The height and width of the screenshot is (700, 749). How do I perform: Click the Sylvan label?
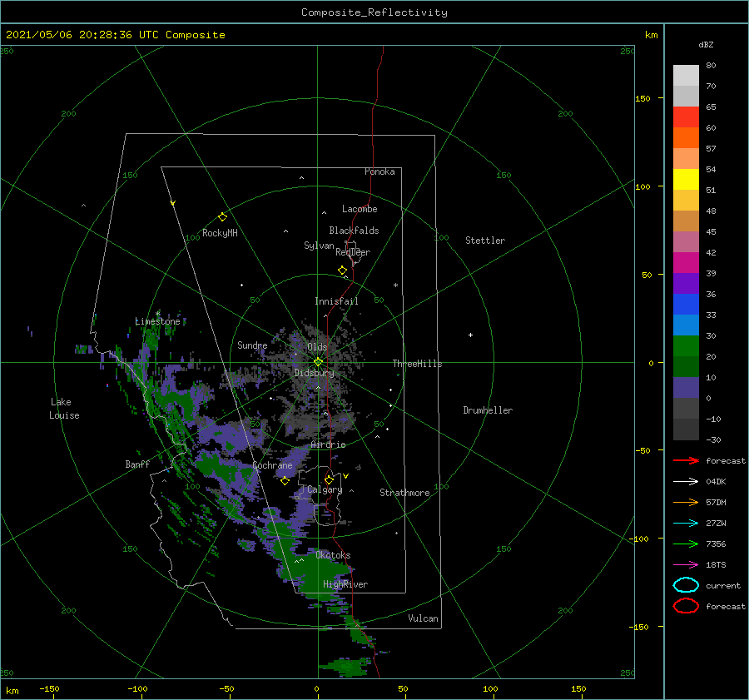click(319, 246)
